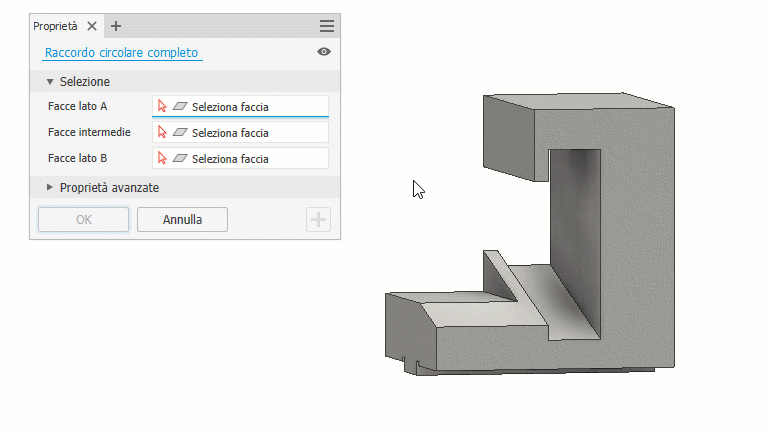Screen dimensions: 768x432
Task: Confirm with the OK button
Action: pos(84,219)
